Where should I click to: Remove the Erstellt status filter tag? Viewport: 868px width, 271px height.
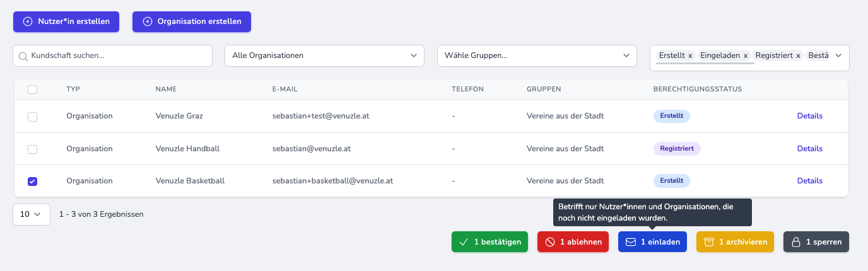coord(690,56)
